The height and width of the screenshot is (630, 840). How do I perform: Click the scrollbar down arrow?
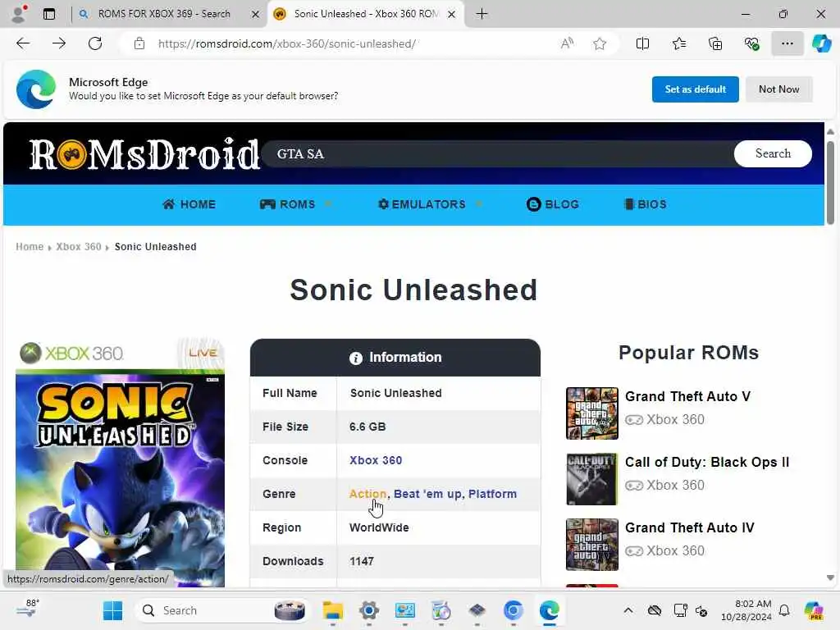[830, 577]
